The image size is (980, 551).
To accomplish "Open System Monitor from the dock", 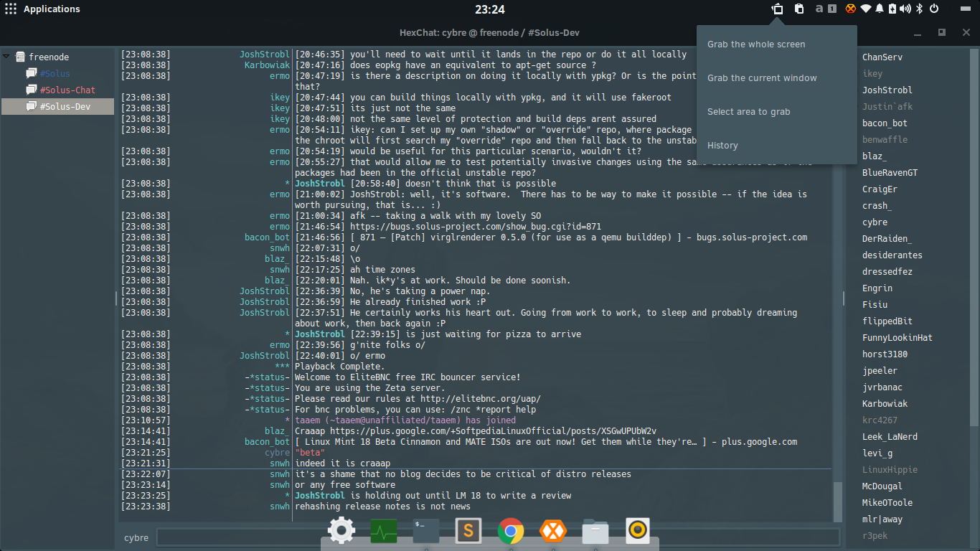I will (x=384, y=532).
